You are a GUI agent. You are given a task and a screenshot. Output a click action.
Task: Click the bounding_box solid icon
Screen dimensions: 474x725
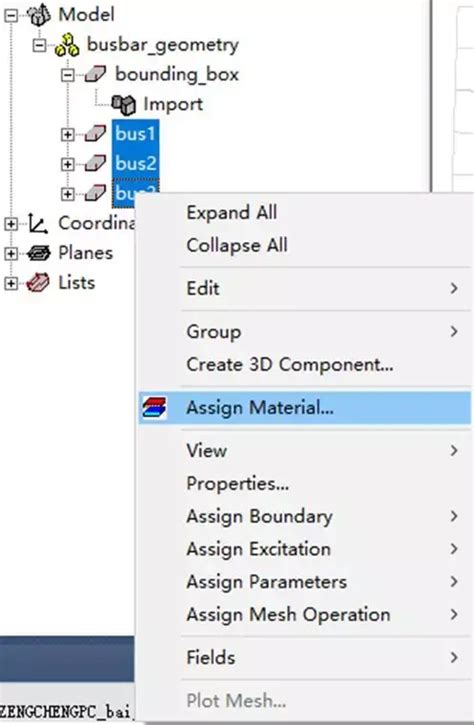pyautogui.click(x=96, y=74)
